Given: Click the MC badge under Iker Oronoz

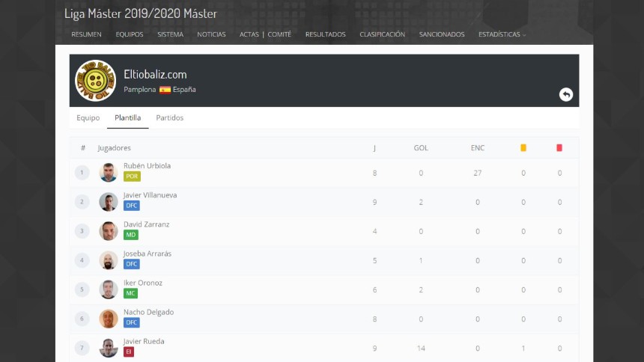Looking at the screenshot, I should pyautogui.click(x=130, y=293).
